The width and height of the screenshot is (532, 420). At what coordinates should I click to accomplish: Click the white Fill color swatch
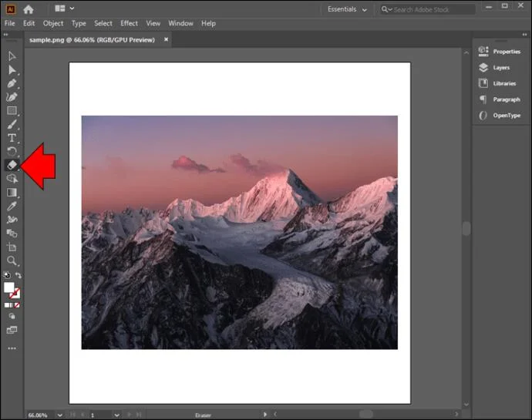8,287
